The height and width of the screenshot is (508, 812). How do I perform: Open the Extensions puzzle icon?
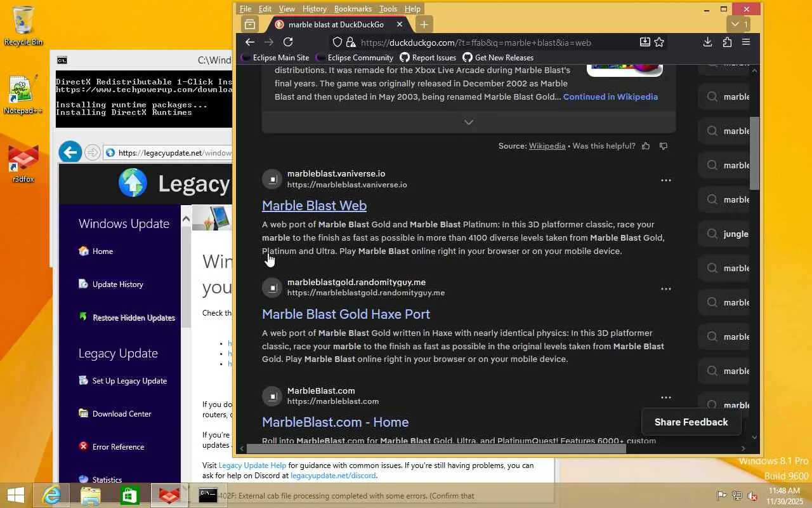coord(727,42)
